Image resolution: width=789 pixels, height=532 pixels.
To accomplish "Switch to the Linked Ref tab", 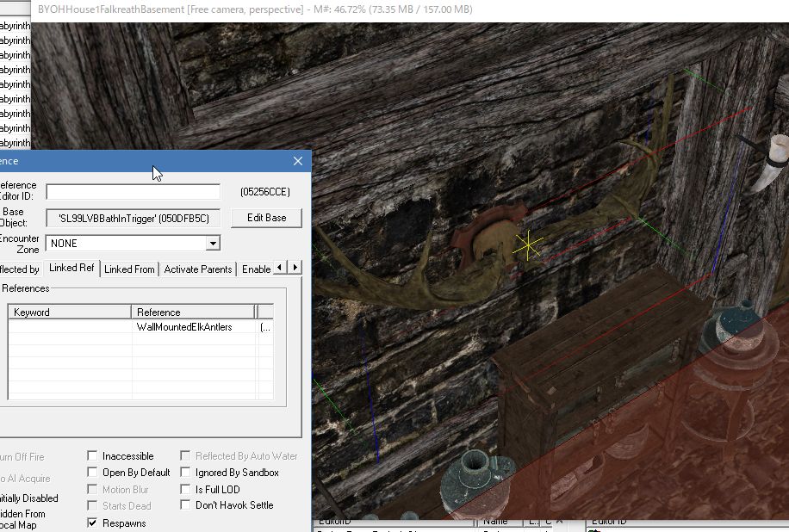I will (x=71, y=268).
